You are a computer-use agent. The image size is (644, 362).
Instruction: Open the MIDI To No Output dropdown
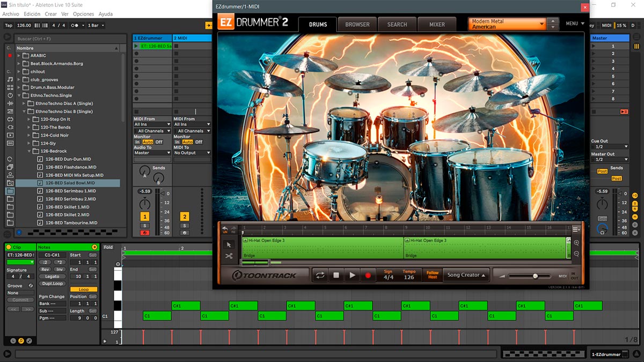pyautogui.click(x=192, y=153)
